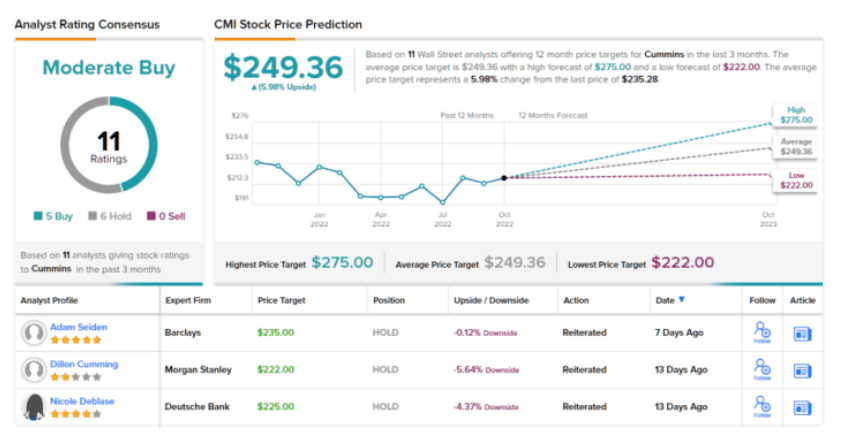Open Adam Seiden's analyst profile link
This screenshot has height=438, width=842.
(x=78, y=327)
